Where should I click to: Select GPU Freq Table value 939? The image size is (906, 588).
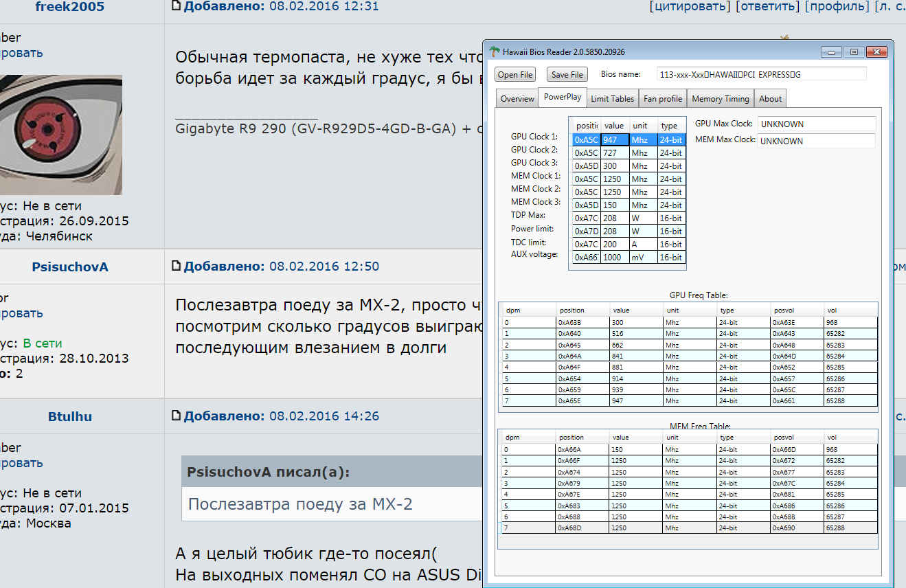[636, 389]
